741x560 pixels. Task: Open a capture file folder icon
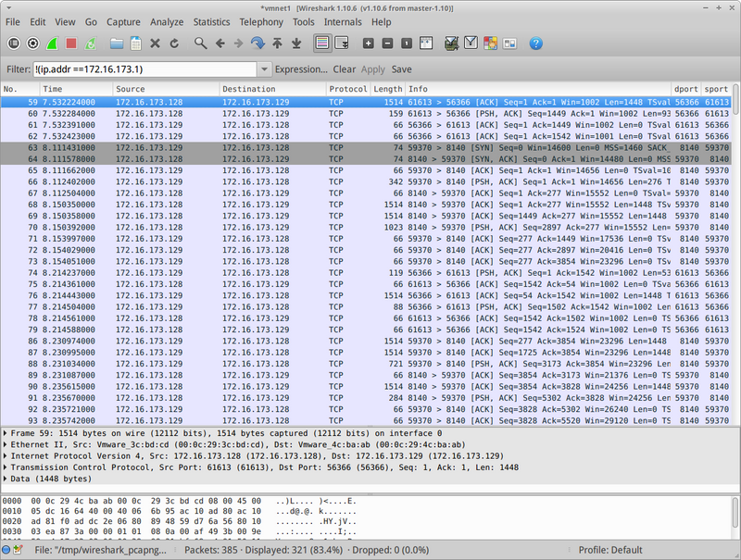(x=117, y=44)
